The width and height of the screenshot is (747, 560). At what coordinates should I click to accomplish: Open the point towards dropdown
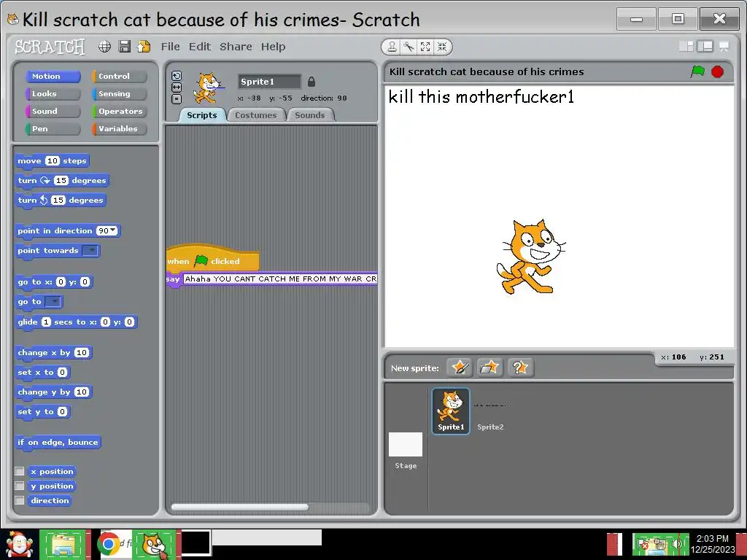coord(90,251)
